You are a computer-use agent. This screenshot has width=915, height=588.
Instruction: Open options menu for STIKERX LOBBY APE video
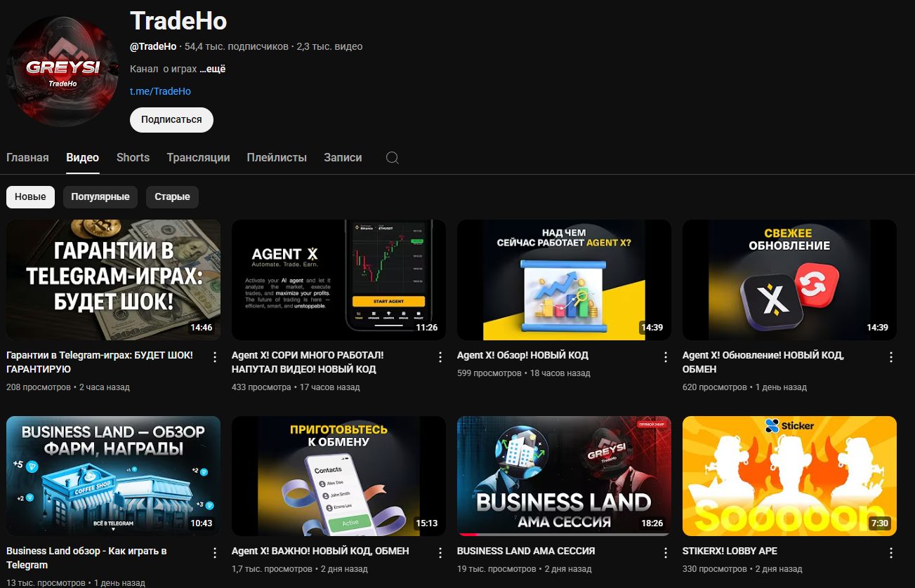pos(891,553)
